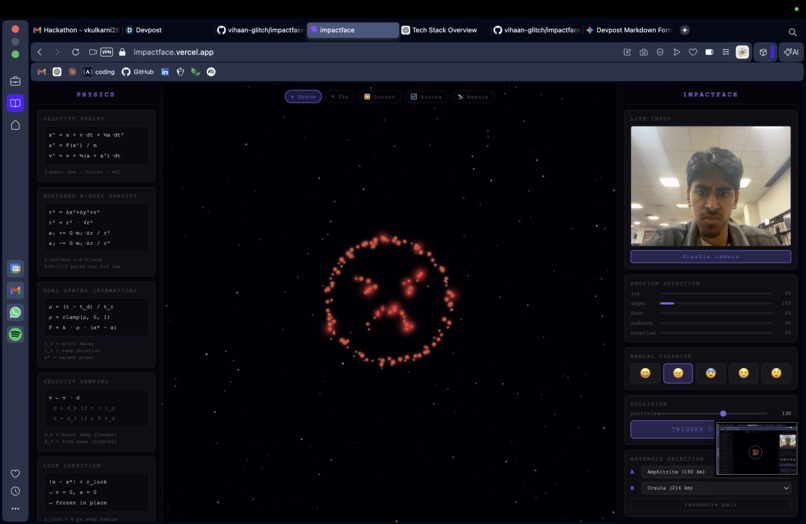This screenshot has width=806, height=524.
Task: Open the snapshot camera icon in toolbar
Action: coord(644,52)
